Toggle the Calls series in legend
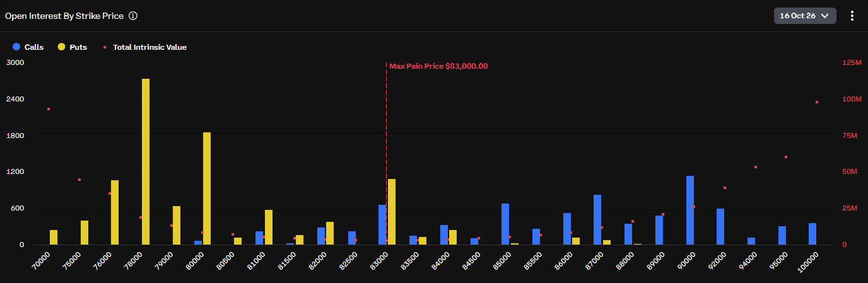 (x=28, y=47)
